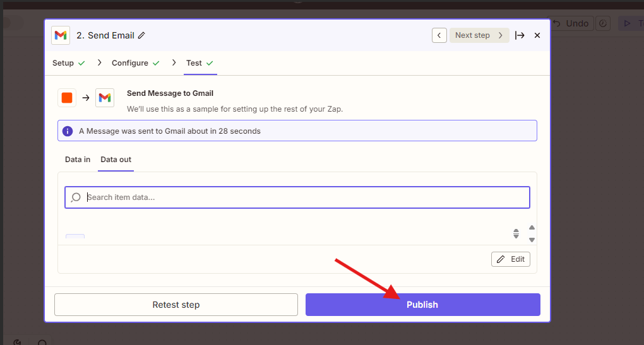Click Undo in the background editor toolbar
This screenshot has width=644, height=345.
(x=571, y=23)
